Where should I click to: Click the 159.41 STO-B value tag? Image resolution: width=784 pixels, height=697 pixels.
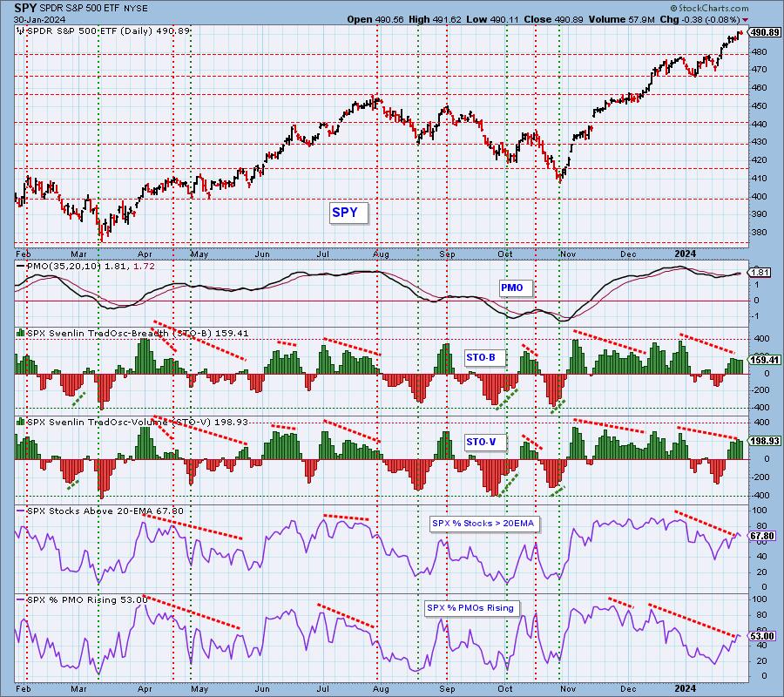(765, 360)
